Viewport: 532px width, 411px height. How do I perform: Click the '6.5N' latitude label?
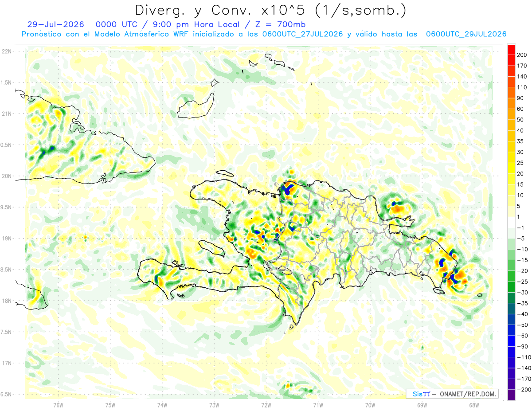(x=6, y=394)
